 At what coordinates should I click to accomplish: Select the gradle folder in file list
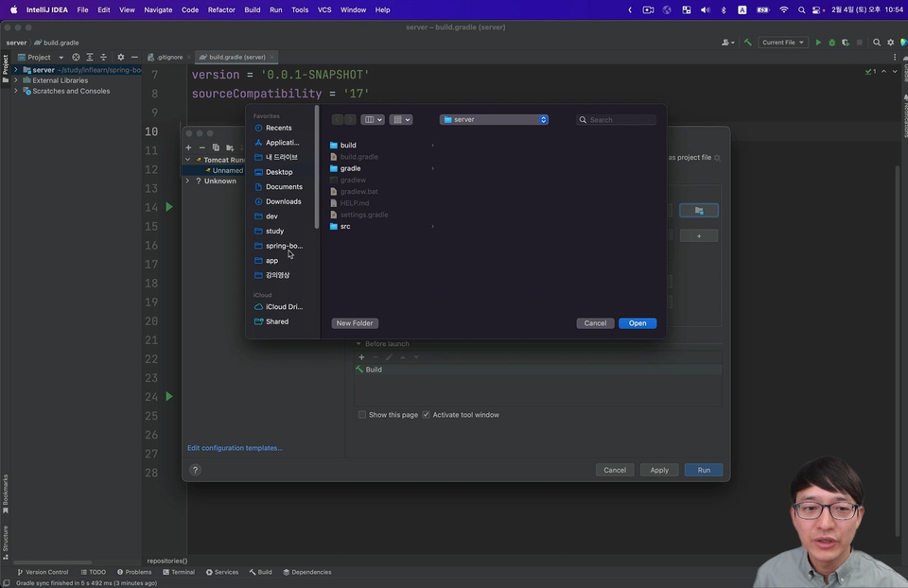(350, 168)
